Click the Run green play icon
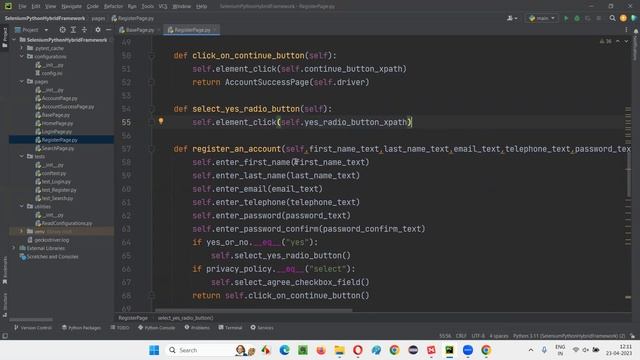Viewport: 640px width, 360px height. coord(566,18)
